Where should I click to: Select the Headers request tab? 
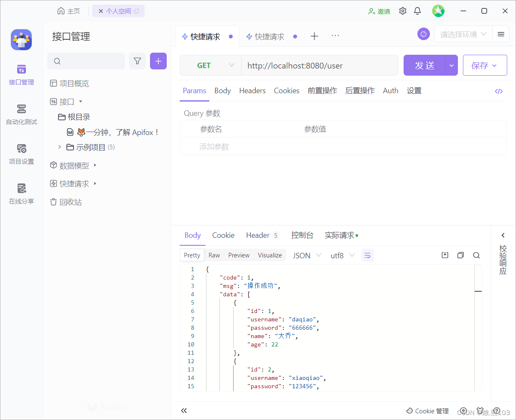(252, 91)
